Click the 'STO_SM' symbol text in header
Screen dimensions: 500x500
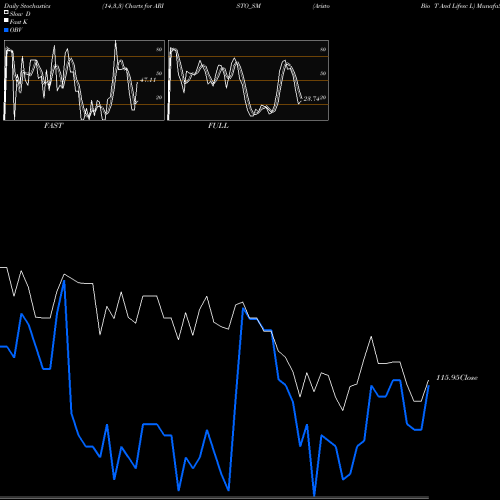(x=249, y=6)
